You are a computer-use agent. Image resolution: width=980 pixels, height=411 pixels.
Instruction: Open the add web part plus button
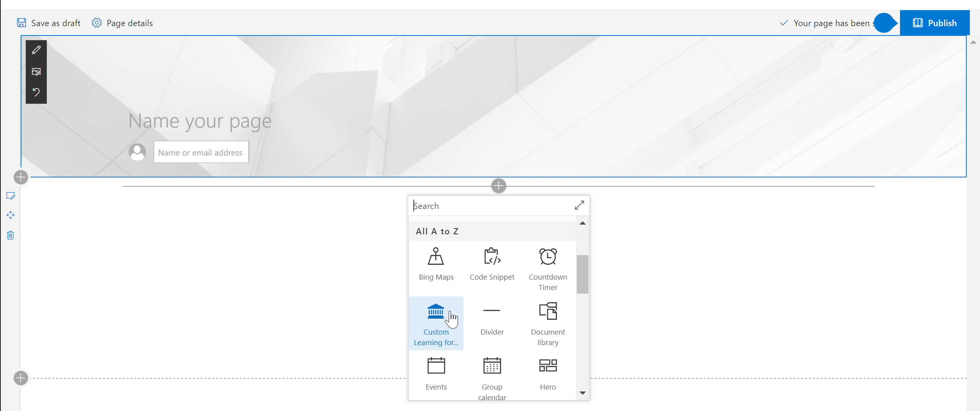click(498, 186)
